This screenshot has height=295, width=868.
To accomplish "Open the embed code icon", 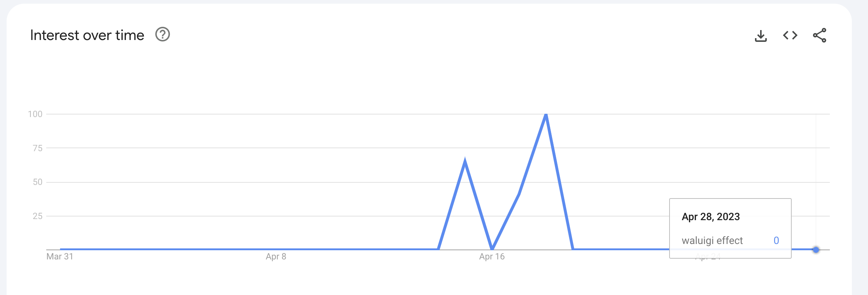I will (790, 35).
